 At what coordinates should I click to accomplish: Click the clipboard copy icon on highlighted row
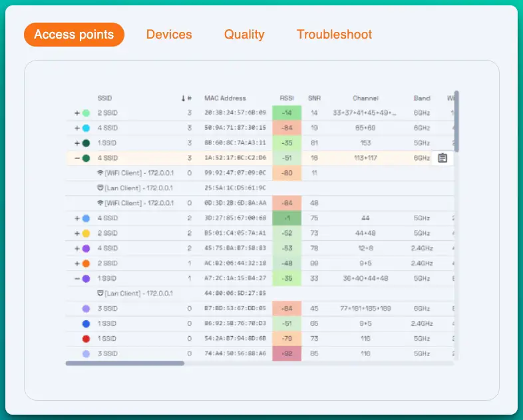[442, 158]
